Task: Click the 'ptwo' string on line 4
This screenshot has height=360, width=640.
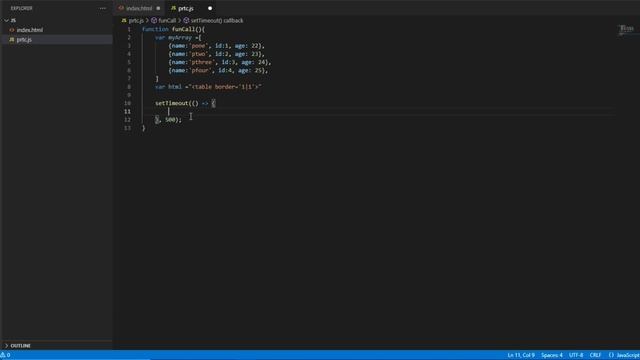Action: (x=198, y=54)
